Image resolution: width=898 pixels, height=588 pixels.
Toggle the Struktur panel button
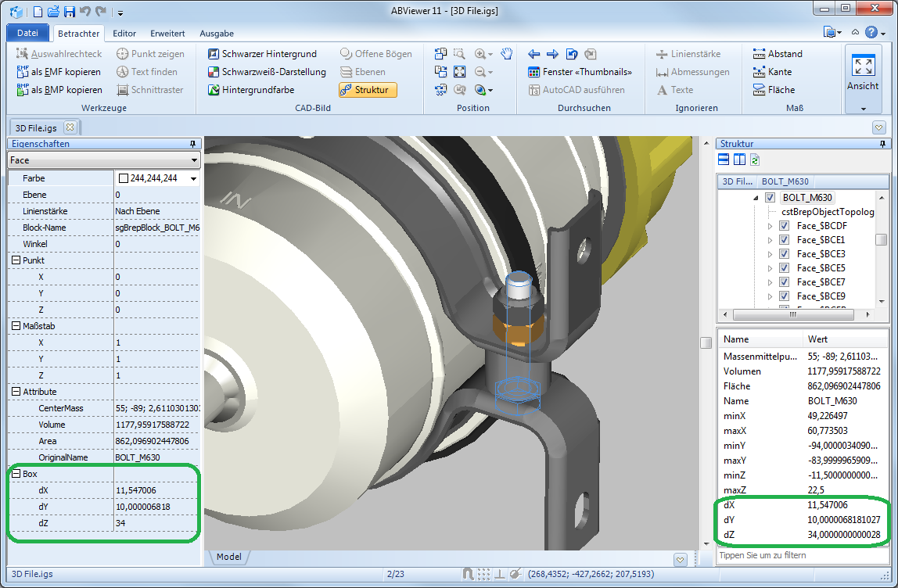pos(368,90)
